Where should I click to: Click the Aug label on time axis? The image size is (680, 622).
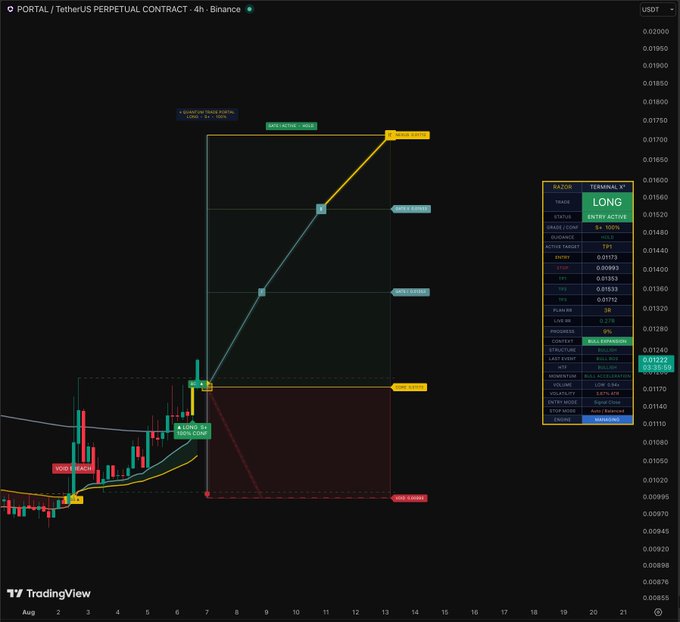(x=29, y=612)
